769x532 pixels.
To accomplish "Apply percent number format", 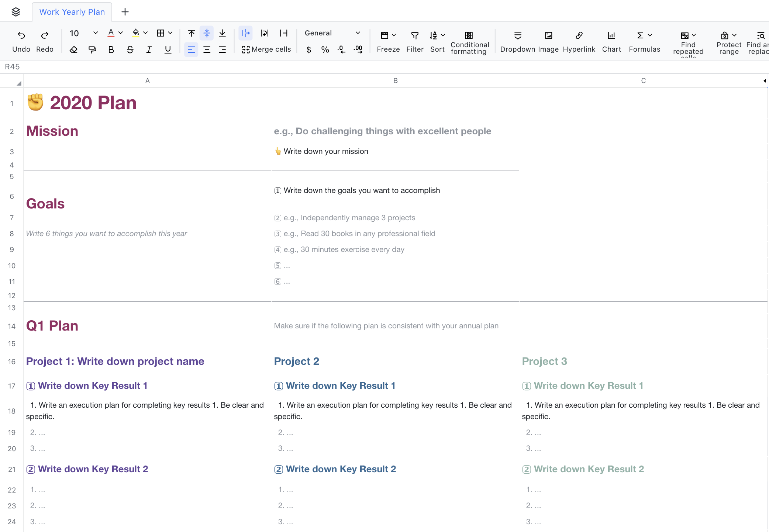I will coord(325,50).
